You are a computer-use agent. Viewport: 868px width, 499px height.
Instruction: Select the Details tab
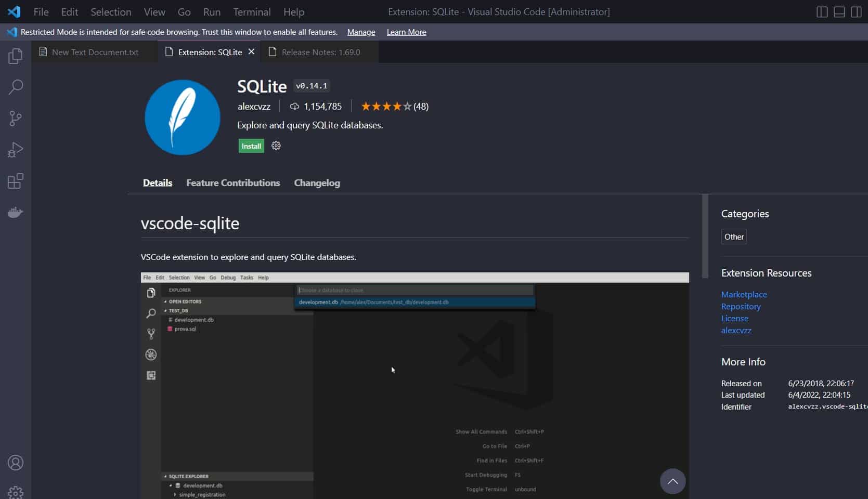click(158, 183)
